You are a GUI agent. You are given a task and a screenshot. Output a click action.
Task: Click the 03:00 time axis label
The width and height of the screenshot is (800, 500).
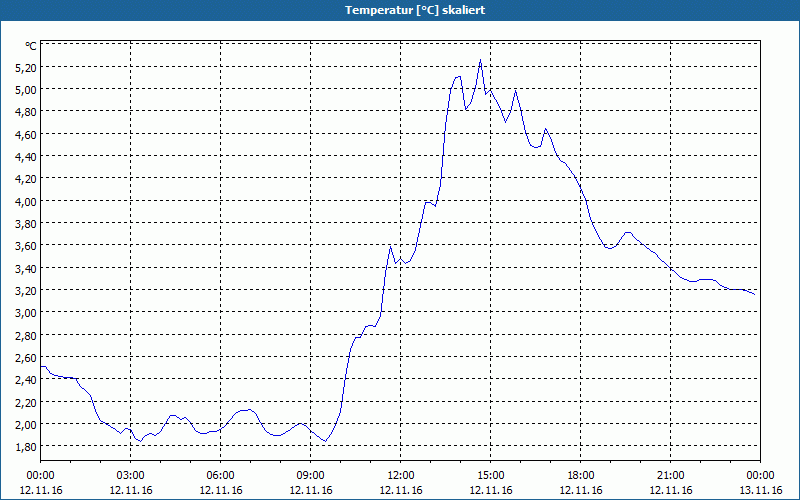coord(131,476)
